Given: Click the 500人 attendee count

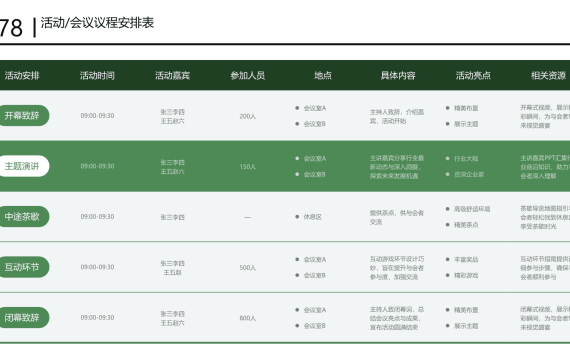Looking at the screenshot, I should [x=248, y=268].
